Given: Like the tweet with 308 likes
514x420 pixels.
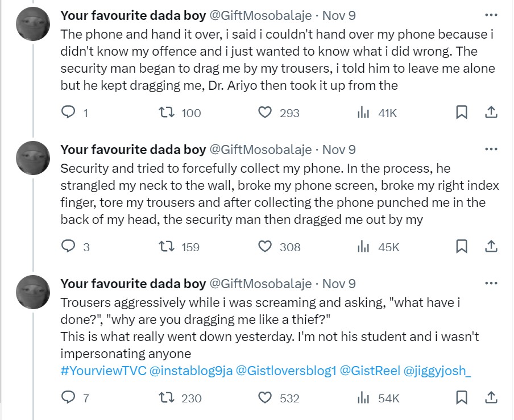Looking at the screenshot, I should pyautogui.click(x=265, y=247).
